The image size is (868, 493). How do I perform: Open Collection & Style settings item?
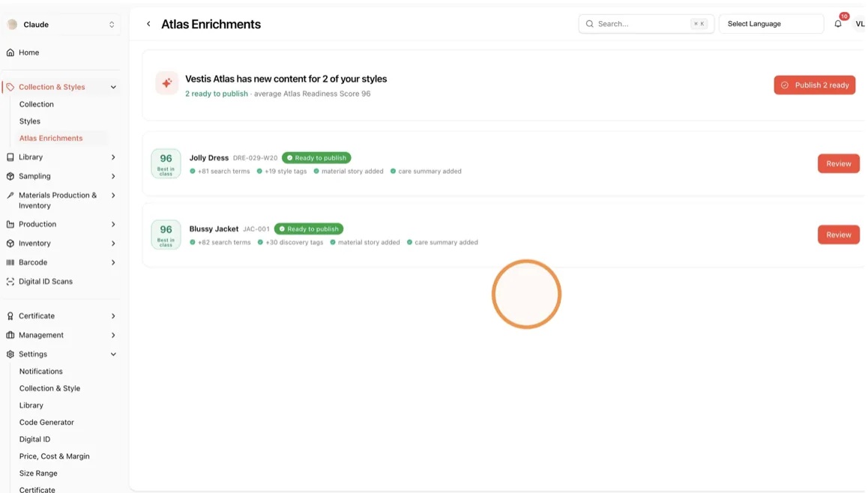[x=49, y=388]
